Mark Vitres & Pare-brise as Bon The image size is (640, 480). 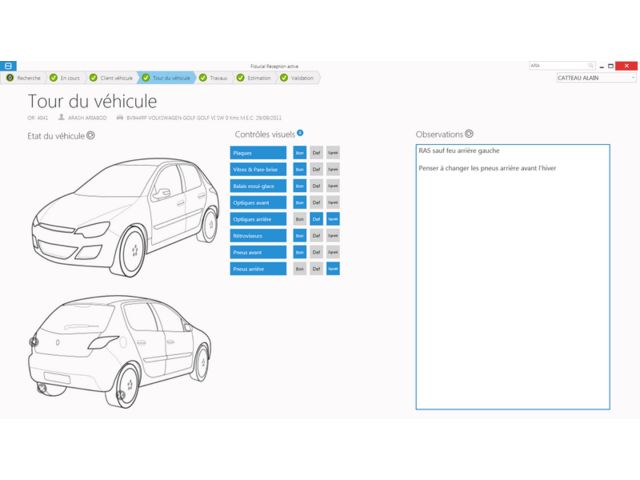(x=300, y=169)
